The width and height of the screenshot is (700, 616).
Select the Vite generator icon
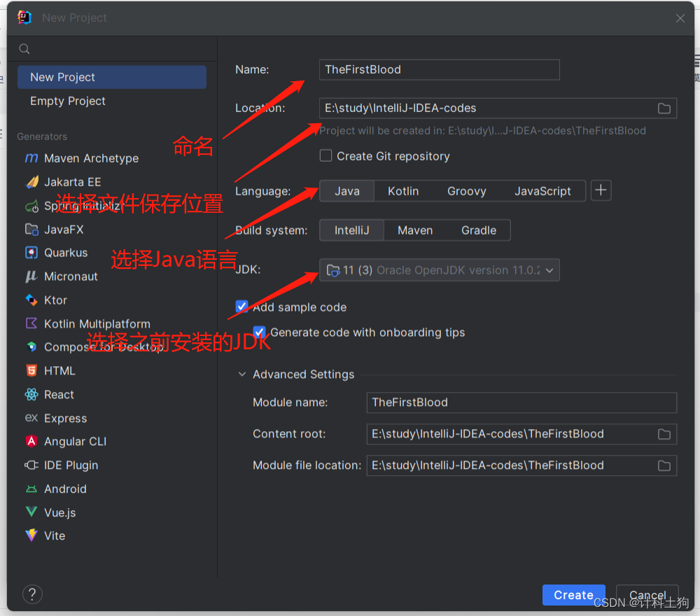coord(31,535)
